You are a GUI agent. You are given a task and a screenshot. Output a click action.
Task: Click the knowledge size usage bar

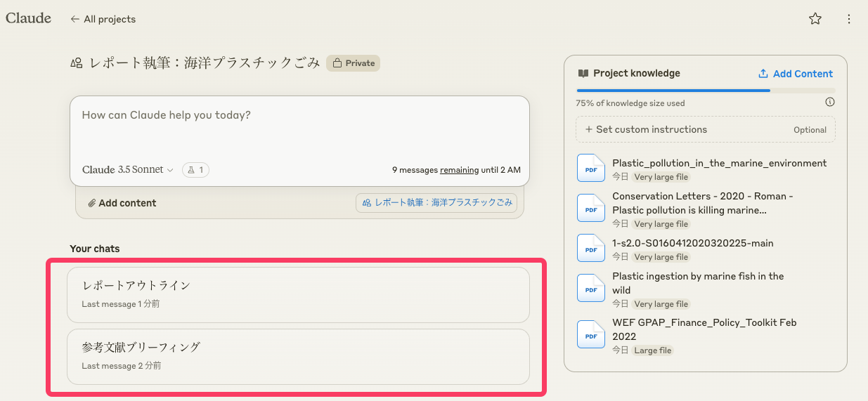coord(705,91)
